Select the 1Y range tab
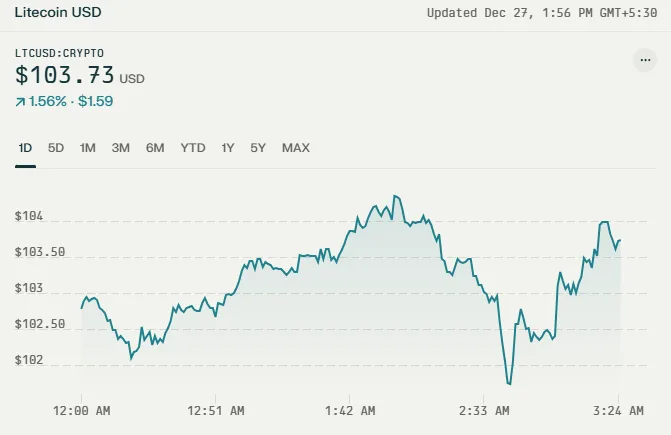The image size is (671, 435). [228, 148]
